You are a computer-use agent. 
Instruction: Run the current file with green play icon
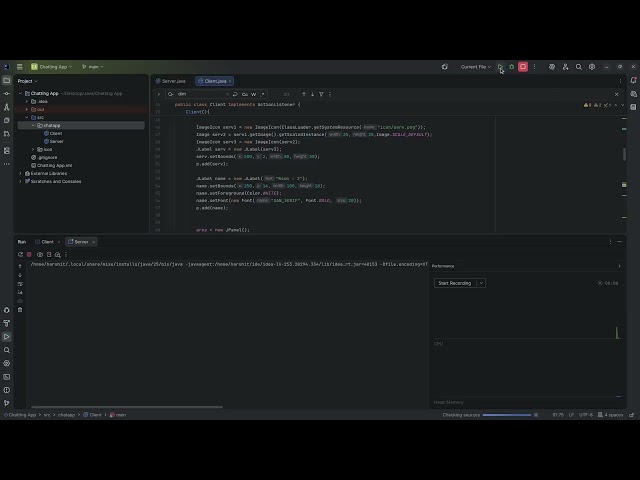(x=500, y=67)
